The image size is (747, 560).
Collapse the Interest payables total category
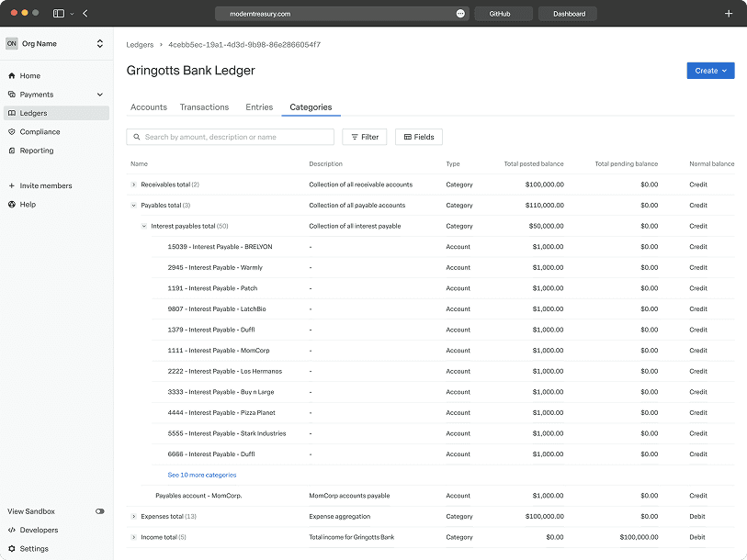(144, 226)
